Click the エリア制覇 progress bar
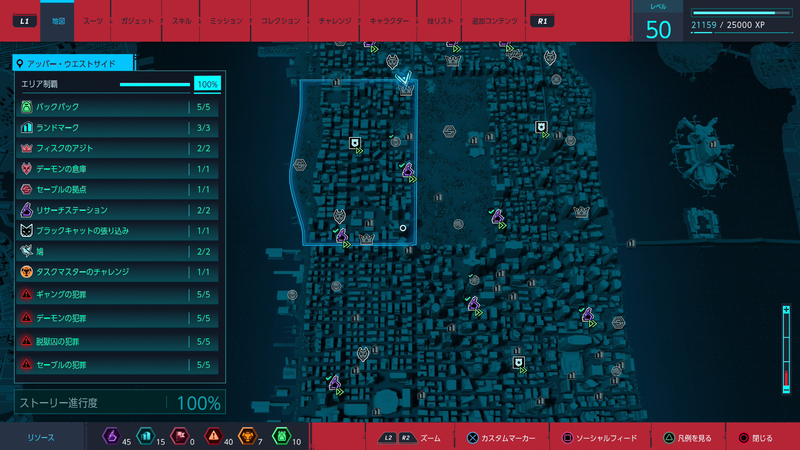Viewport: 800px width, 450px height. tap(155, 85)
